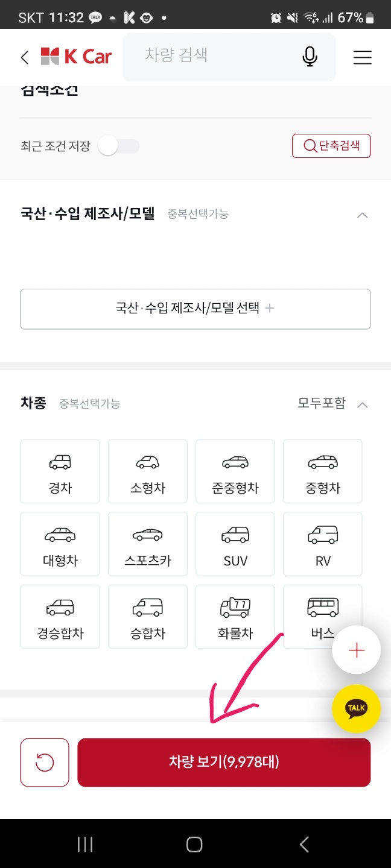391x868 pixels.
Task: Select the 승합차 van option
Action: (147, 616)
